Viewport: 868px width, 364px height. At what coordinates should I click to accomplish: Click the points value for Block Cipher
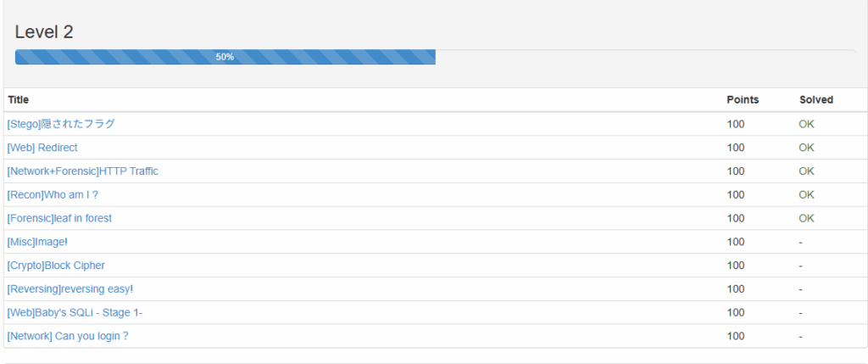(736, 266)
